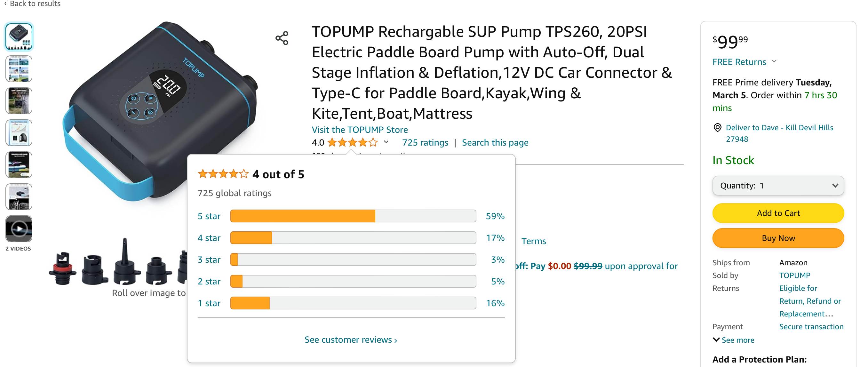Select the second product image thumbnail
Image resolution: width=868 pixels, height=367 pixels.
pos(19,69)
